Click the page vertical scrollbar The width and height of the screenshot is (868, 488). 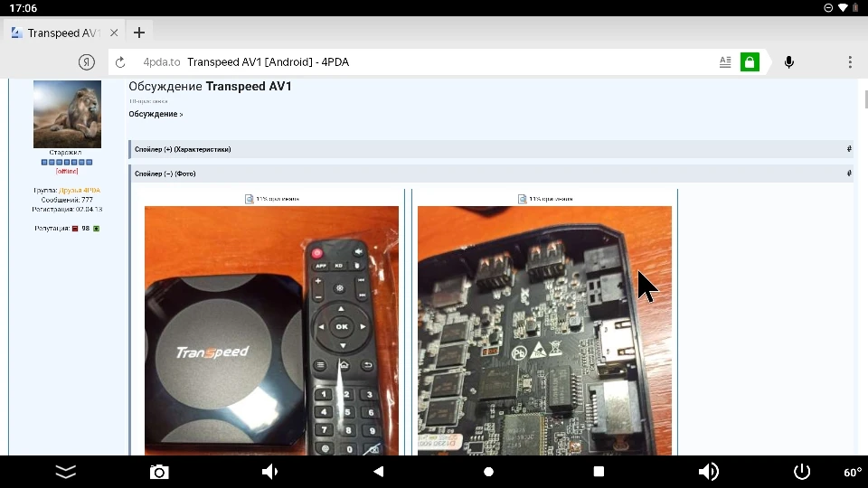click(x=865, y=100)
